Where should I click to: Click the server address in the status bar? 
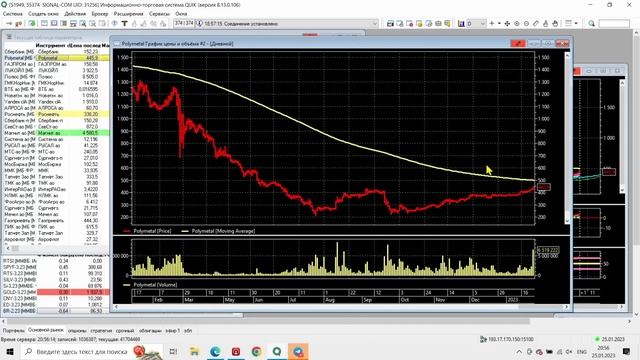pyautogui.click(x=510, y=339)
